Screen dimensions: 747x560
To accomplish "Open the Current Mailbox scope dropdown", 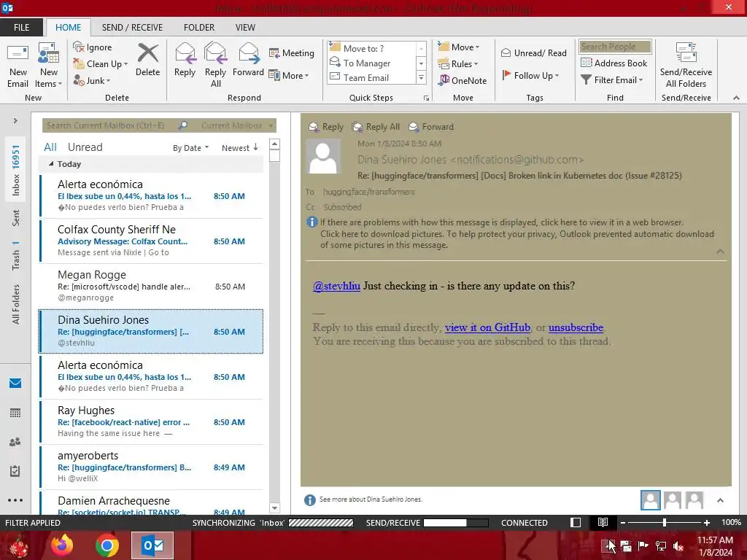I will (x=236, y=125).
